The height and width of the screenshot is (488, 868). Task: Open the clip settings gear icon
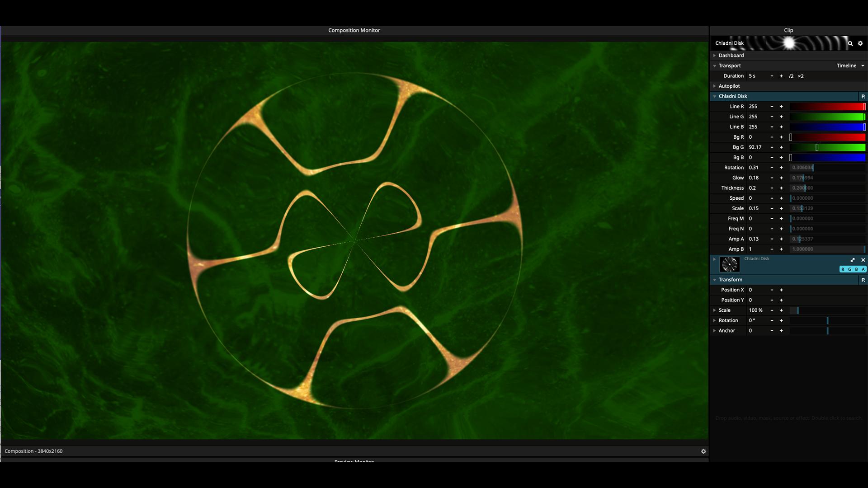pos(860,43)
